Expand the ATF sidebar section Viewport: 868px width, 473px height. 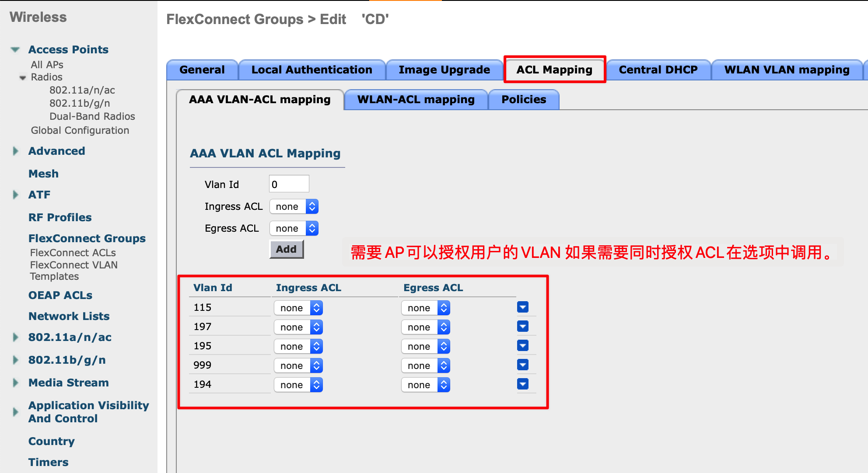(x=16, y=195)
